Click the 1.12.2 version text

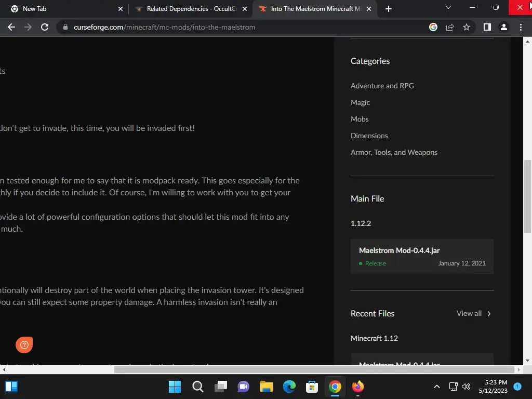click(x=361, y=223)
